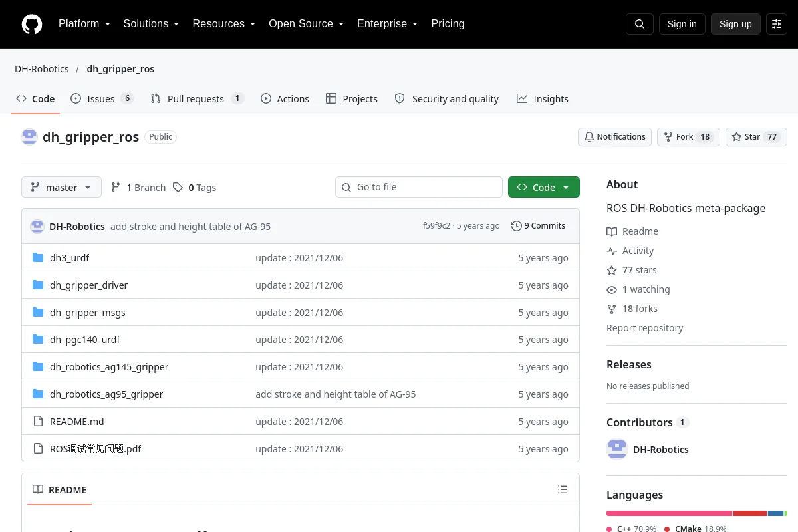Click the Sign up button
The width and height of the screenshot is (798, 532).
point(735,24)
